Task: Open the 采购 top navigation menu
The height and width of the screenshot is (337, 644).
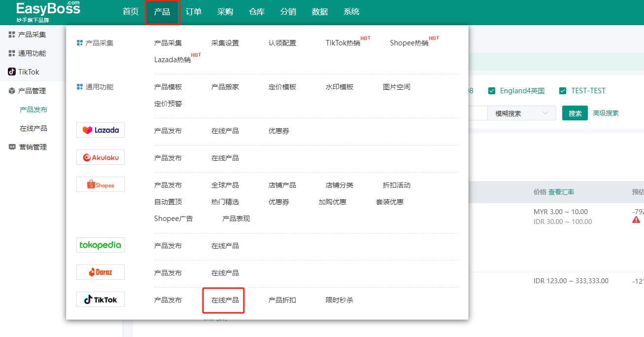Action: tap(225, 12)
